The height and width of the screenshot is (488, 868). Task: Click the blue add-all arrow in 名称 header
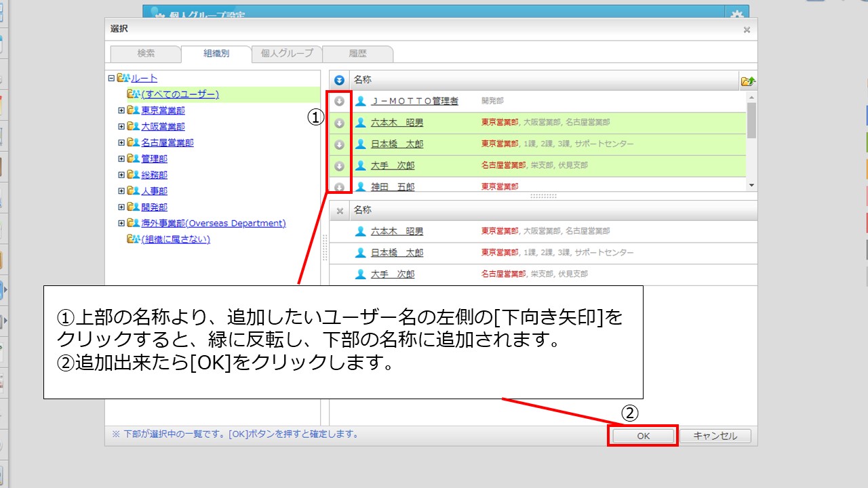pos(340,80)
